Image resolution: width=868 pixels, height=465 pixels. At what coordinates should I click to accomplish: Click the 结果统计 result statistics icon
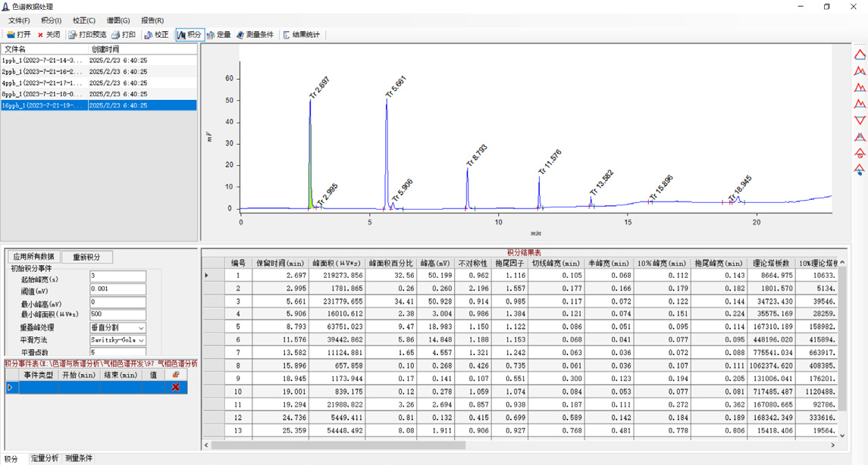[302, 34]
